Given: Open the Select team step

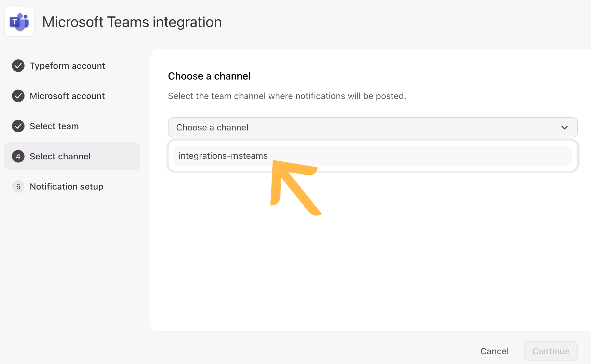Looking at the screenshot, I should click(54, 126).
